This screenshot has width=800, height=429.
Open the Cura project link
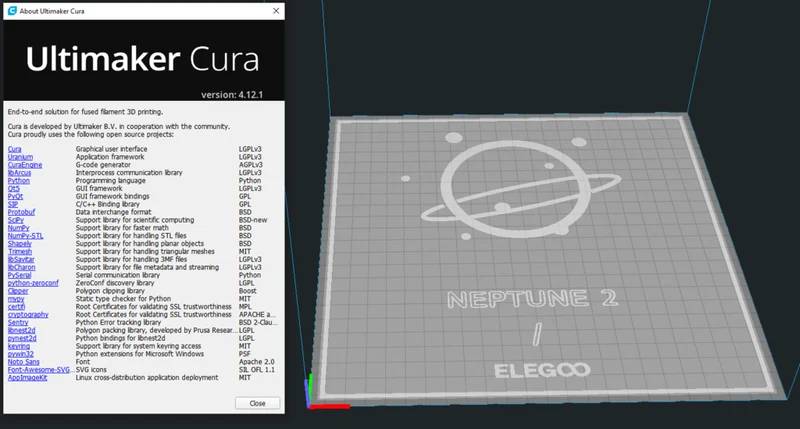[x=14, y=149]
